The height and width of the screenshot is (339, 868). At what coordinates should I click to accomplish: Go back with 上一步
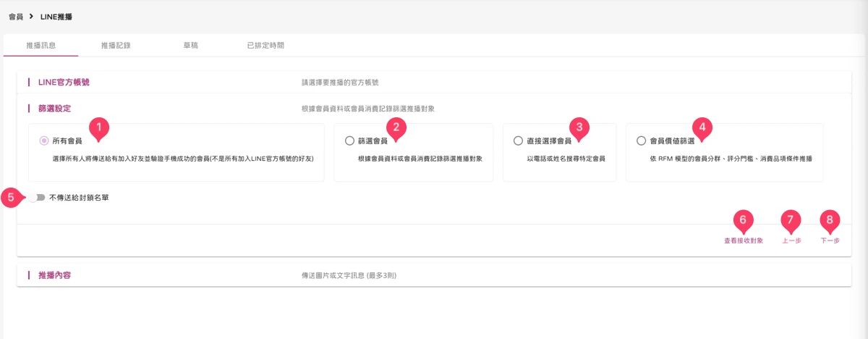pyautogui.click(x=791, y=240)
